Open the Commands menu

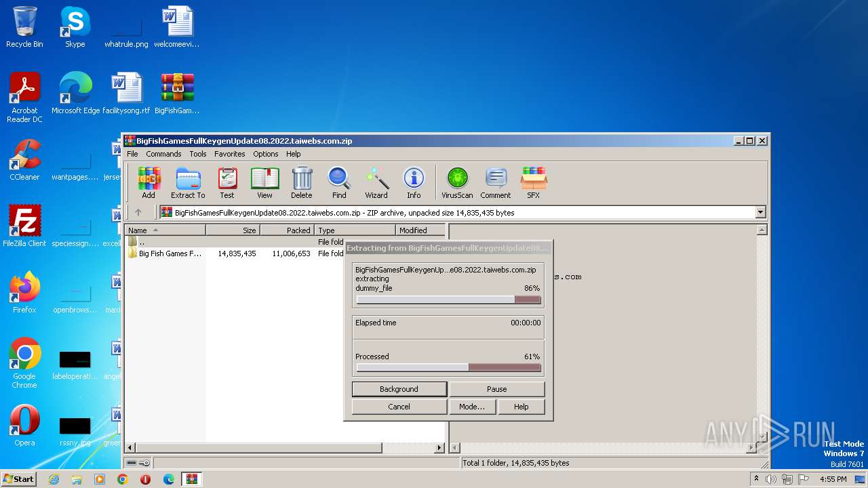coord(163,154)
